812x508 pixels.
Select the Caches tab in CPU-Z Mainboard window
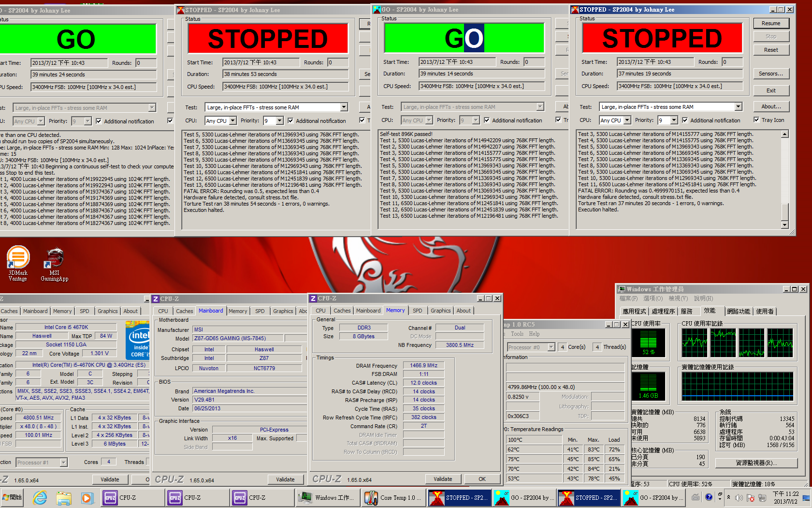pos(184,311)
